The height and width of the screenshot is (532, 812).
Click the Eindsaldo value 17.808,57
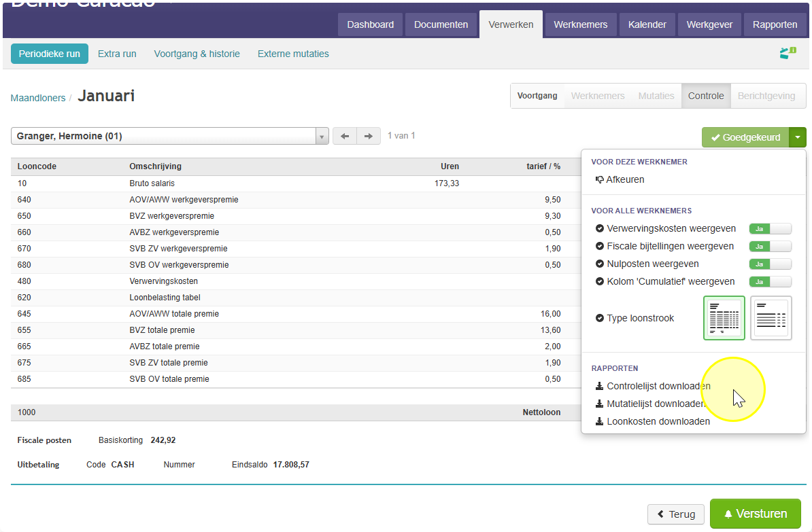[x=291, y=465]
